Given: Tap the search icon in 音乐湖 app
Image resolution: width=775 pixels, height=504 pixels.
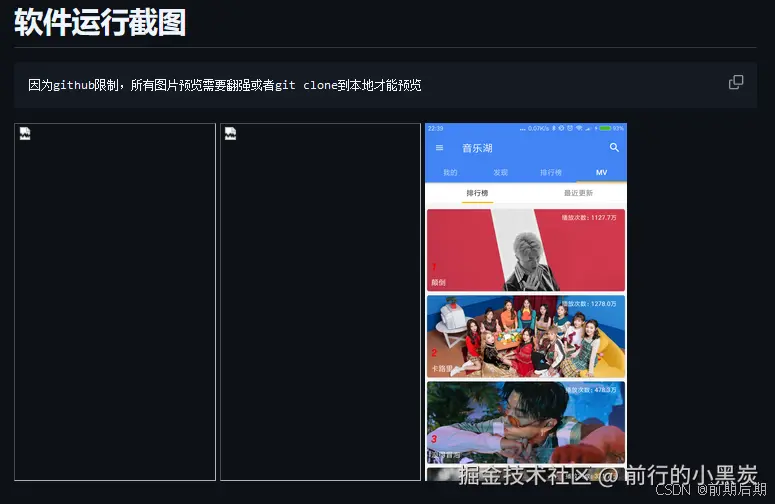Looking at the screenshot, I should pos(614,147).
